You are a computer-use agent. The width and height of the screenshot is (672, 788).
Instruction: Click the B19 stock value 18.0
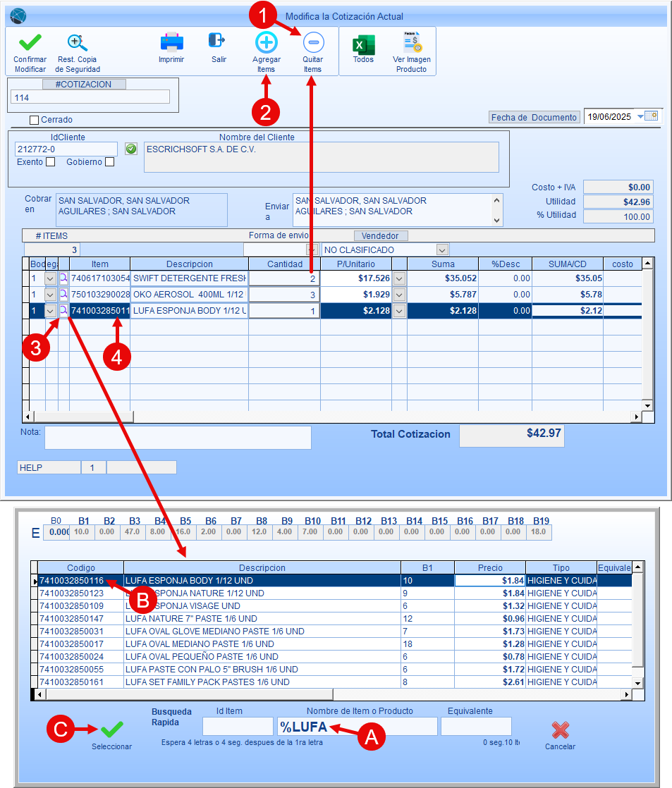(538, 531)
